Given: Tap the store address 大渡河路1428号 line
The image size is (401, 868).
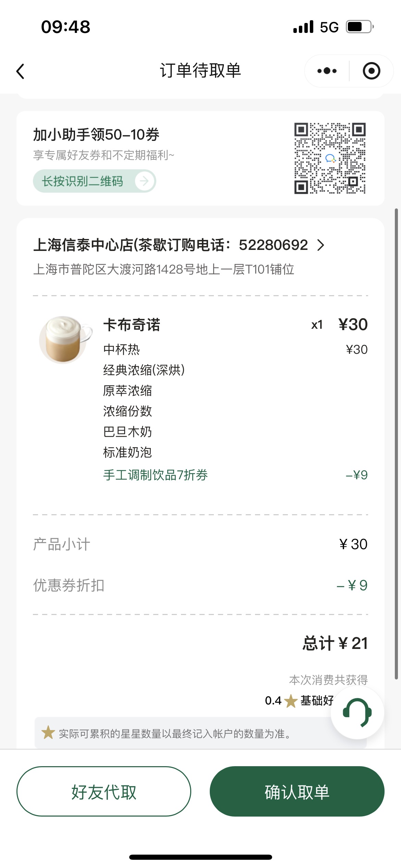Looking at the screenshot, I should point(163,269).
